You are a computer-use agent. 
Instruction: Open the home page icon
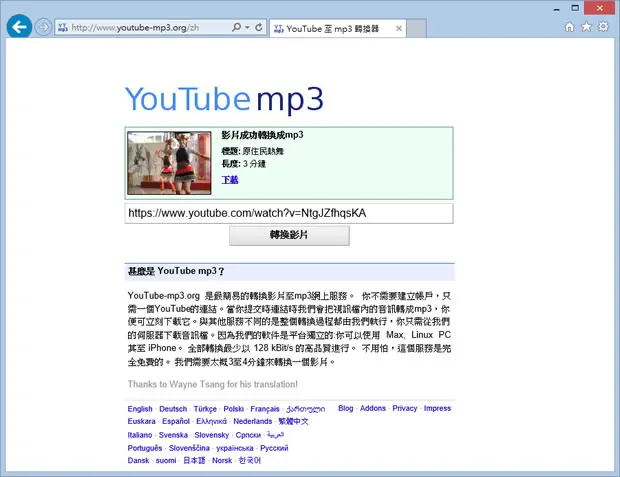tap(569, 27)
